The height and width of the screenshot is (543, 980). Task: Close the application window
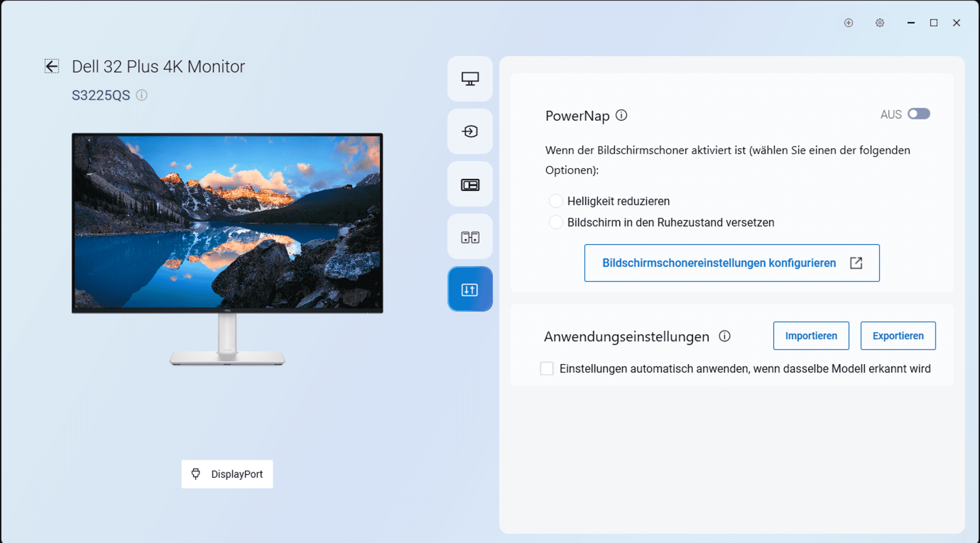point(957,23)
